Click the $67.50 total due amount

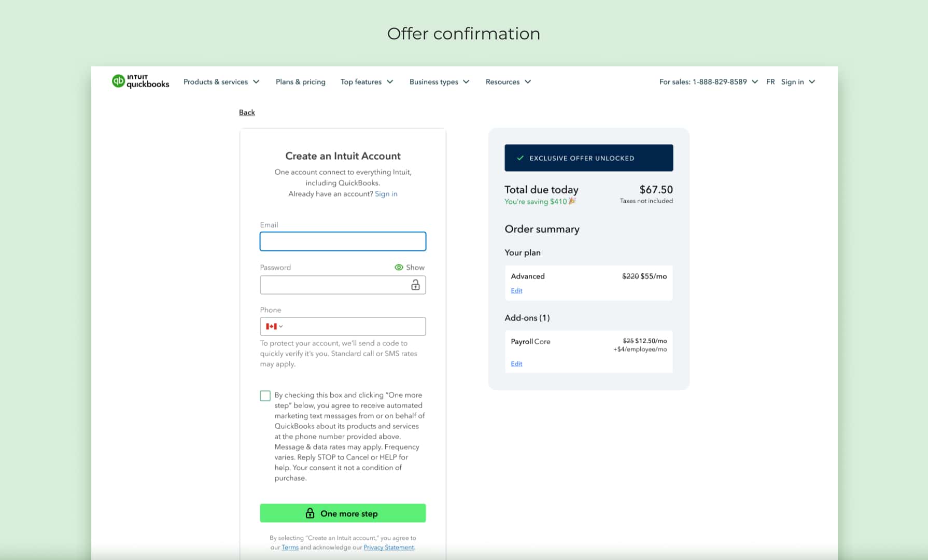click(656, 190)
